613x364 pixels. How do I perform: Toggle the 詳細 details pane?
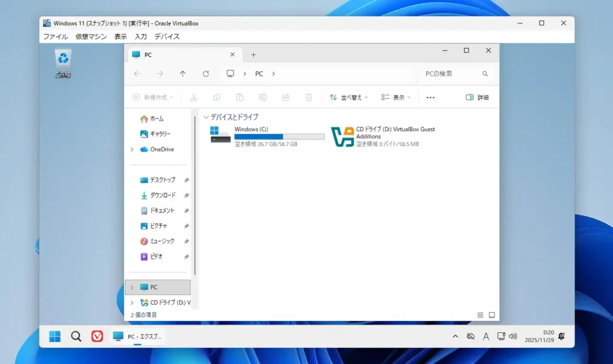click(476, 97)
